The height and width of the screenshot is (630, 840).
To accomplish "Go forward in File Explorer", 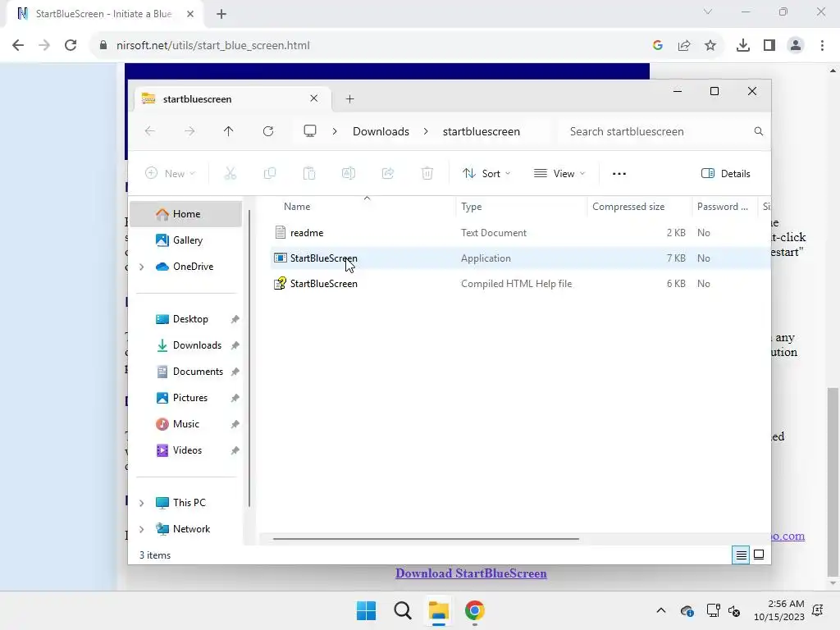I will [x=189, y=131].
